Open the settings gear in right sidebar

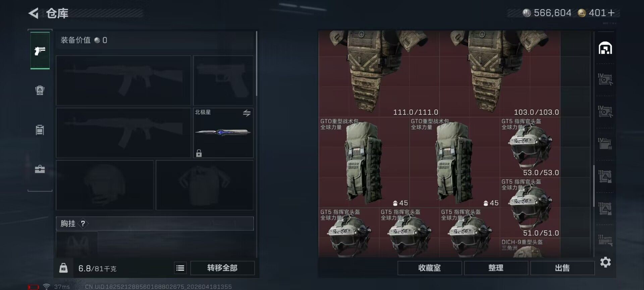tap(605, 262)
